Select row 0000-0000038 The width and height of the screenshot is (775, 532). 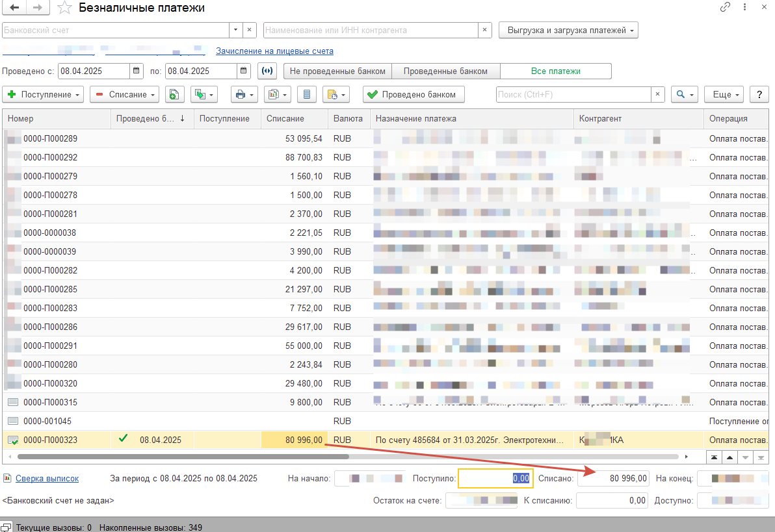(386, 233)
